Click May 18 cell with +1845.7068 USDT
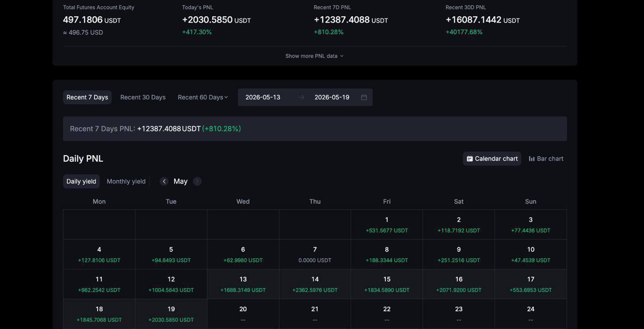The image size is (644, 329). point(99,314)
